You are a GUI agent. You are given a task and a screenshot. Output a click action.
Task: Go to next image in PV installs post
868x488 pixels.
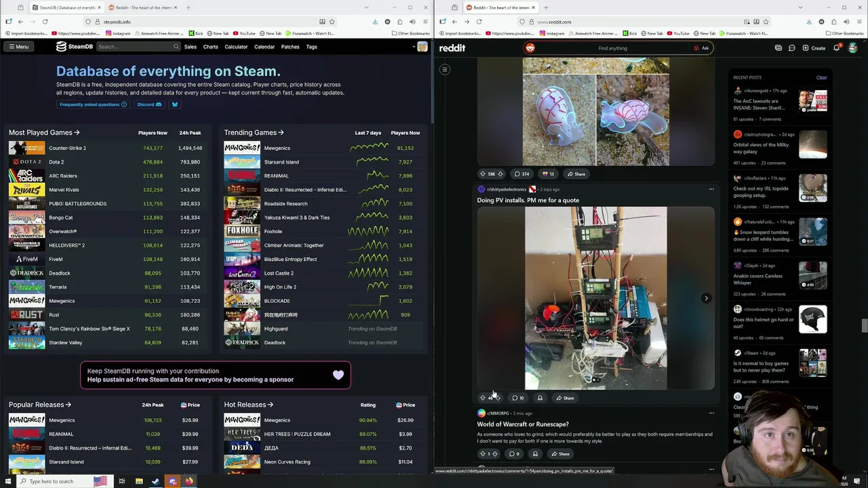click(706, 298)
